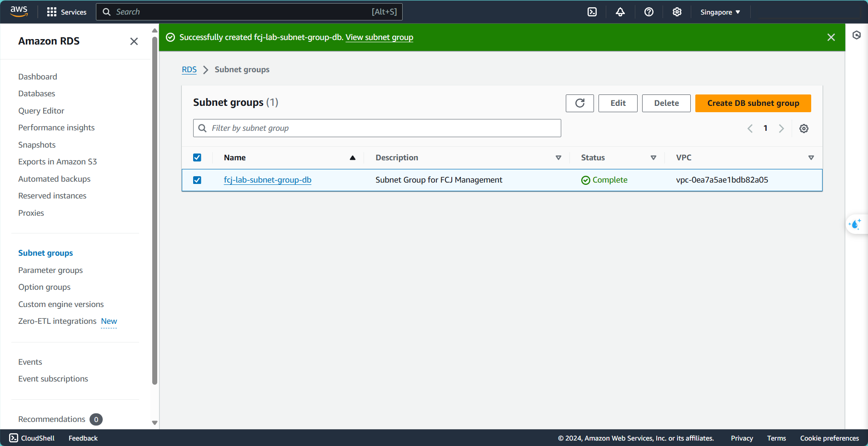
Task: Follow the View subnet group link
Action: click(x=379, y=37)
